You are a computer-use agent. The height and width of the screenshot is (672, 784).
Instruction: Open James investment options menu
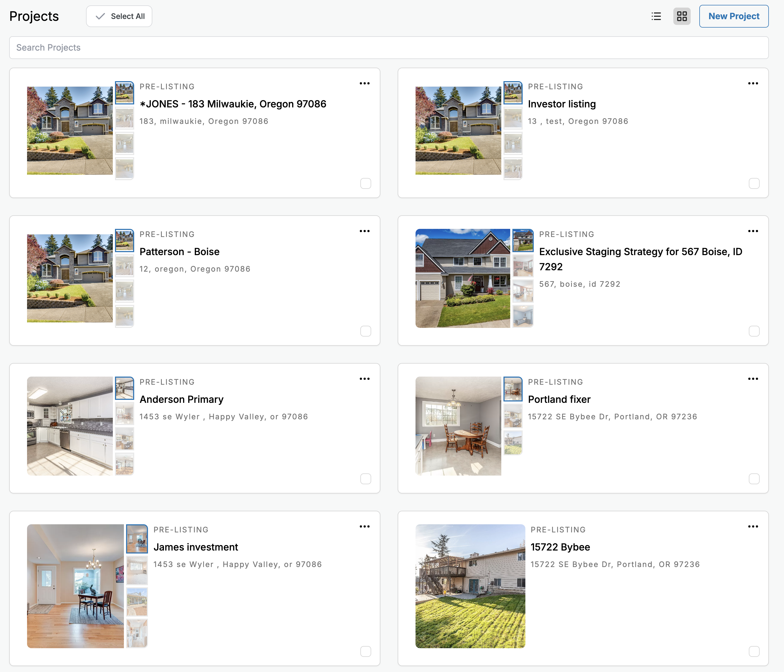[364, 526]
